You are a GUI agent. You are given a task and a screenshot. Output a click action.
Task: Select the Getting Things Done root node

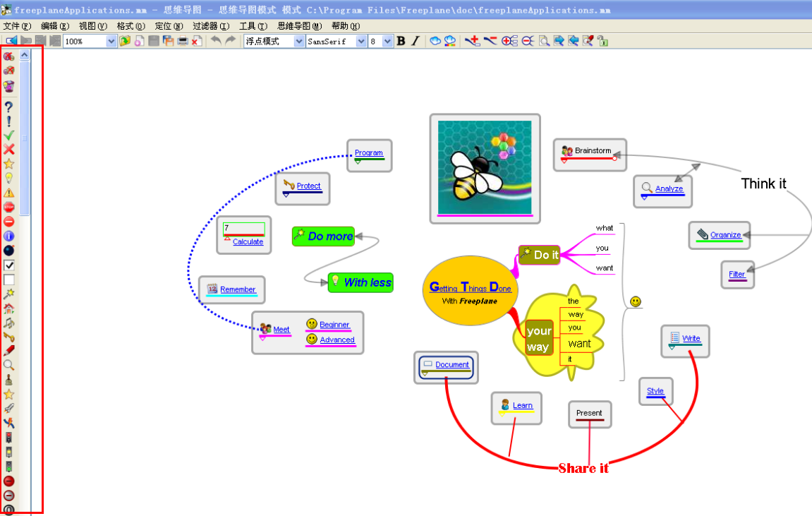click(471, 291)
